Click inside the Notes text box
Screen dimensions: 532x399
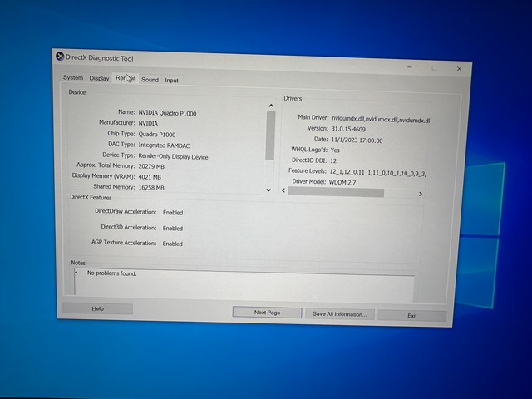click(x=244, y=284)
